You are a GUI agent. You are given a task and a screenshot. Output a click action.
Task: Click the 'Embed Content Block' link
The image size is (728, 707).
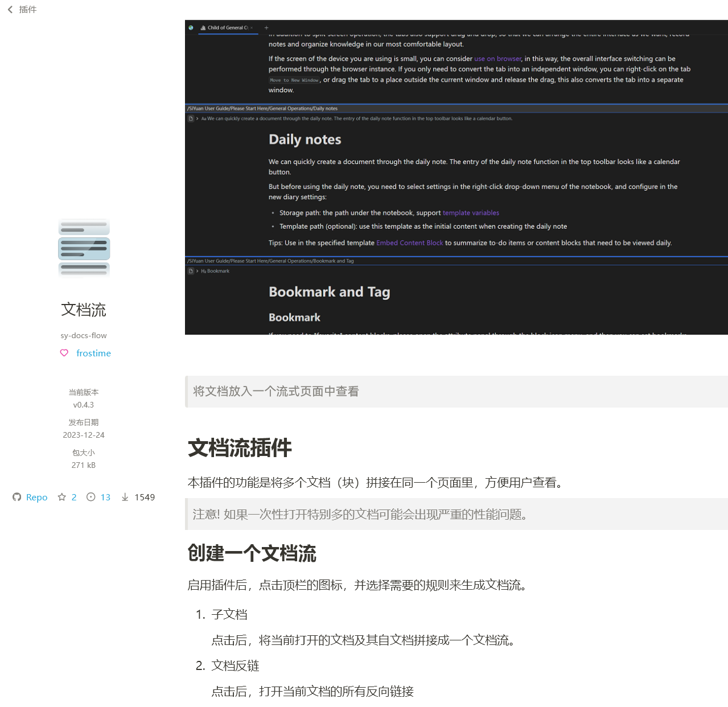pyautogui.click(x=409, y=242)
